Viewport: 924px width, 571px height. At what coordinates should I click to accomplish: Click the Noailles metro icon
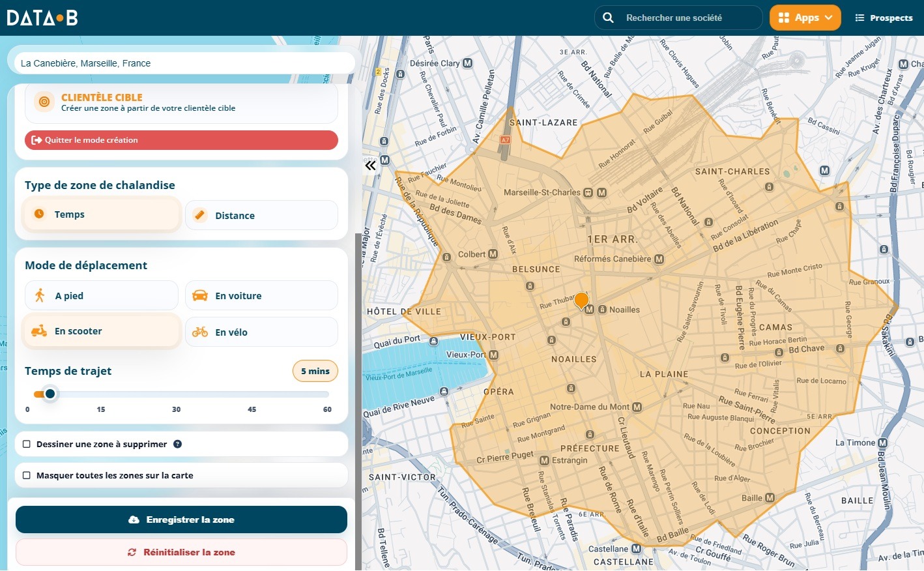click(x=589, y=310)
